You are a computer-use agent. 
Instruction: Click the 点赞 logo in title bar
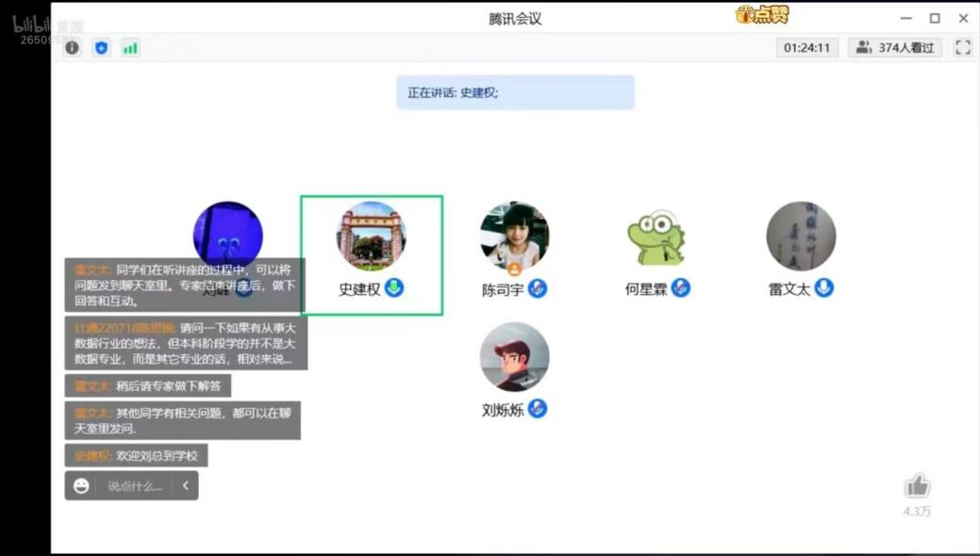761,15
